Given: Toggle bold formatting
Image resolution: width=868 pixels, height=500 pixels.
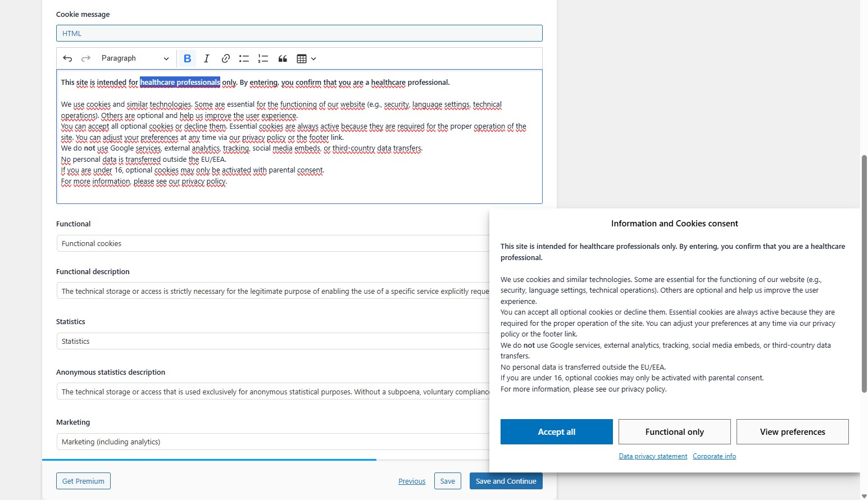Looking at the screenshot, I should click(x=188, y=58).
